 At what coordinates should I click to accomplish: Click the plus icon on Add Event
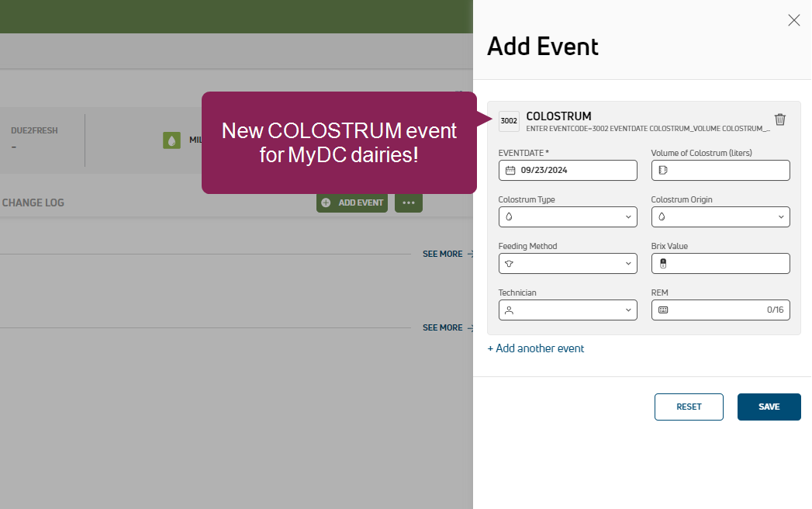[x=326, y=203]
